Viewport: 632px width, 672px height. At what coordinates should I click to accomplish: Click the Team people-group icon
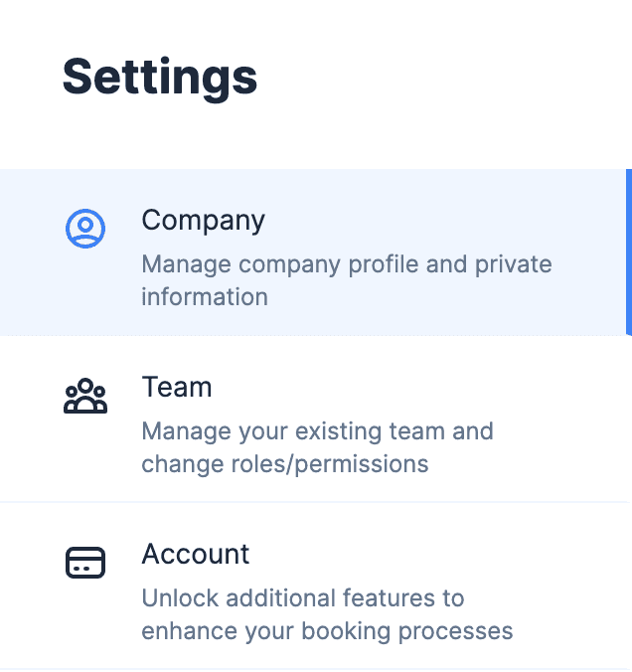(85, 396)
